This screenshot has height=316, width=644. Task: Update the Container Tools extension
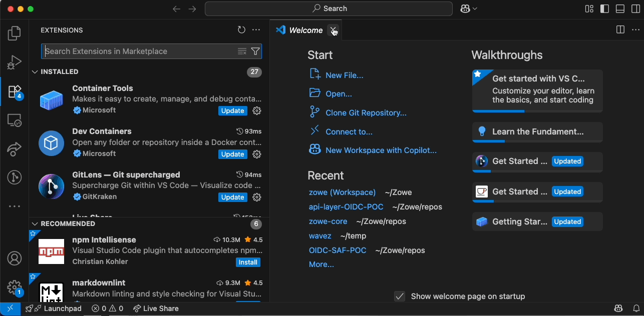(x=233, y=110)
